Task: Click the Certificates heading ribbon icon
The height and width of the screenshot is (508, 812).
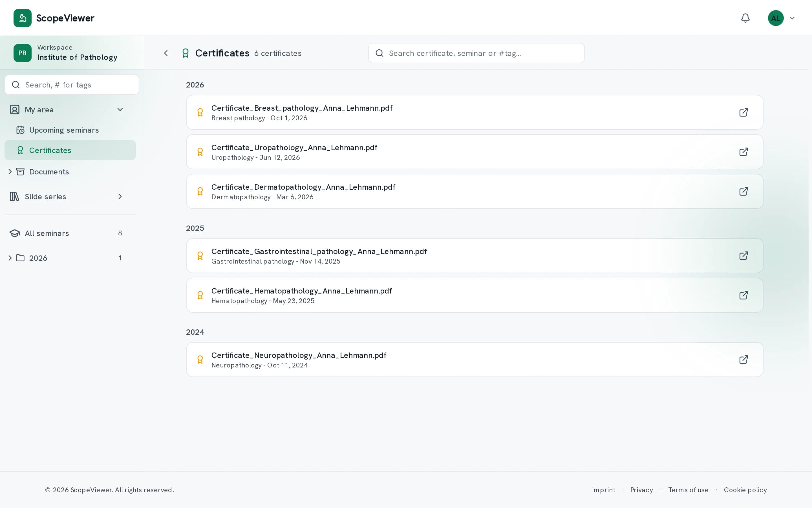Action: 185,53
